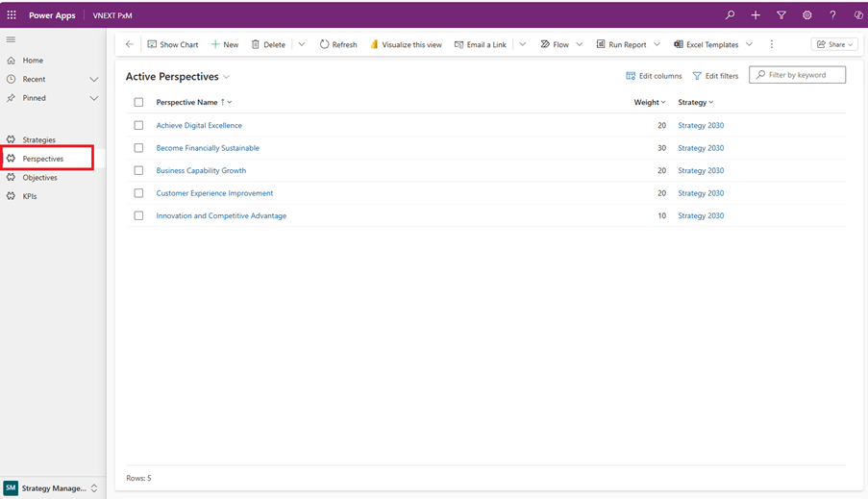Open Weight column header menu
Viewport: 868px width, 499px height.
click(650, 103)
